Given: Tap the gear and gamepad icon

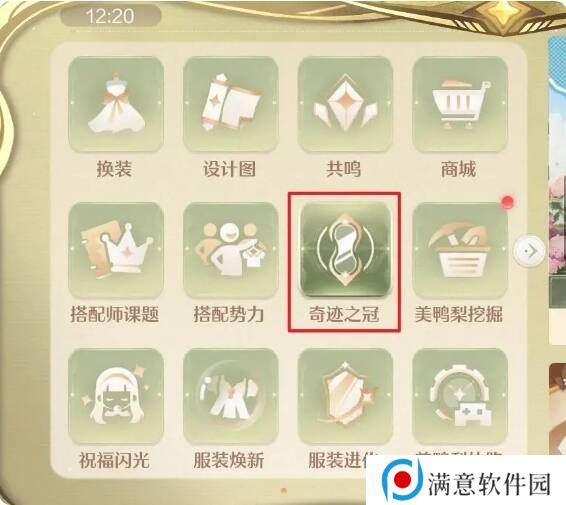Looking at the screenshot, I should (460, 396).
